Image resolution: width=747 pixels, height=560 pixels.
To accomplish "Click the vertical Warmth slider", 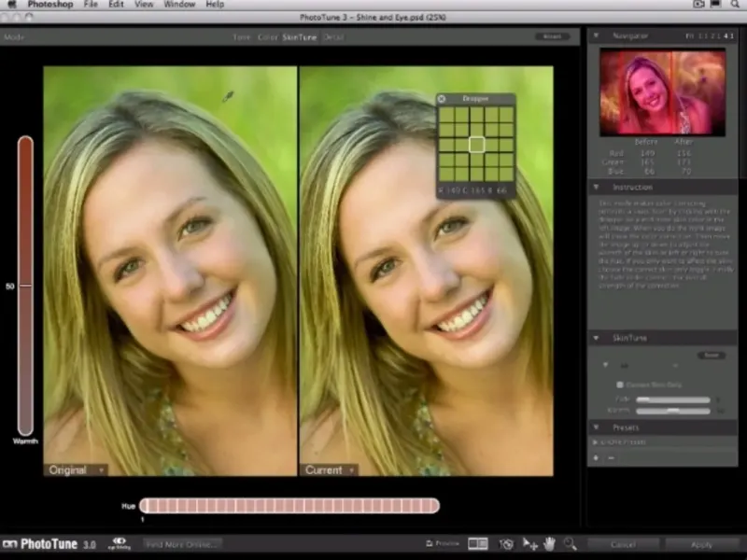I will point(25,286).
